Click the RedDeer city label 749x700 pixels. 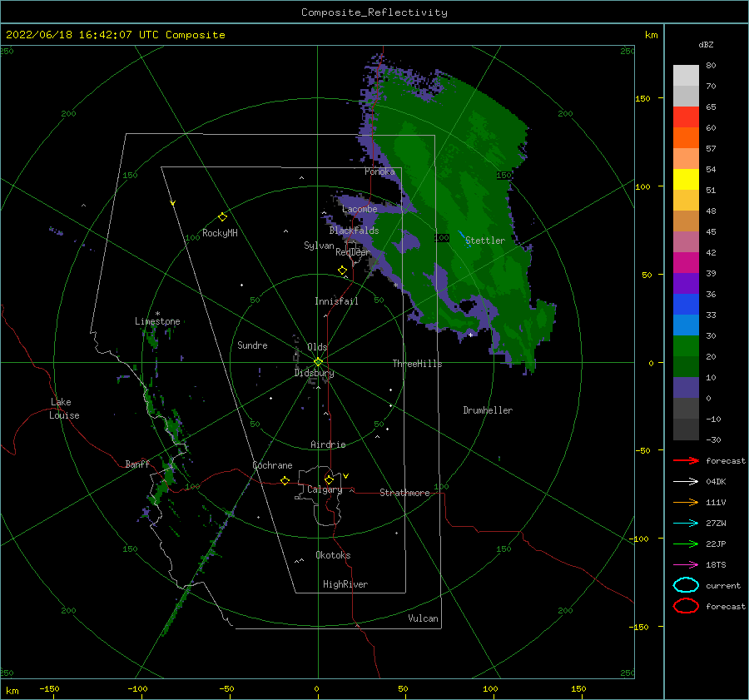point(353,252)
